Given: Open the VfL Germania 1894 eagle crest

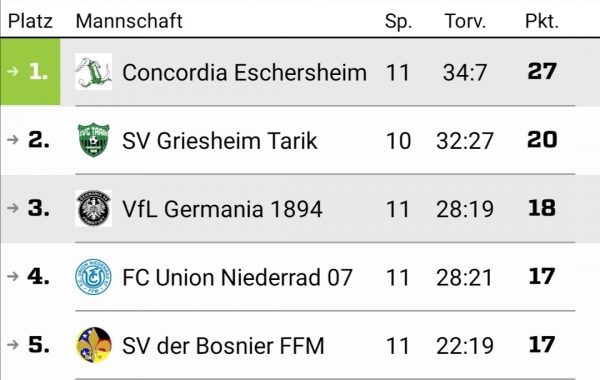Looking at the screenshot, I should click(94, 208).
